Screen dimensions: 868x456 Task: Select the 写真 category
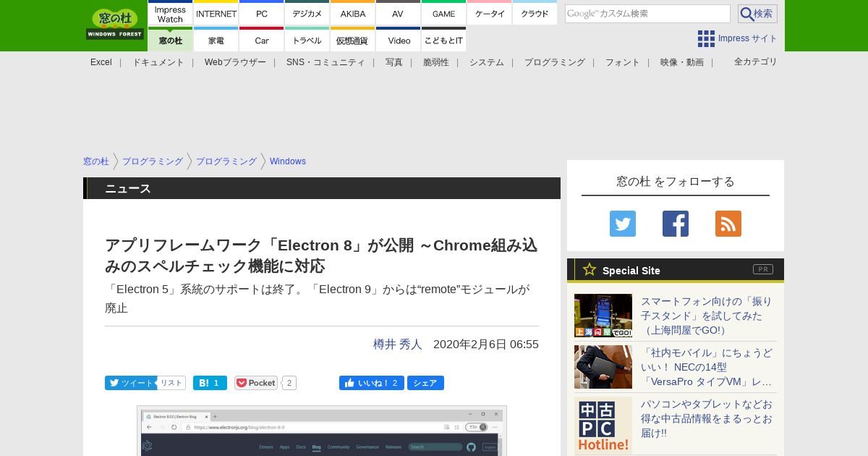[394, 62]
